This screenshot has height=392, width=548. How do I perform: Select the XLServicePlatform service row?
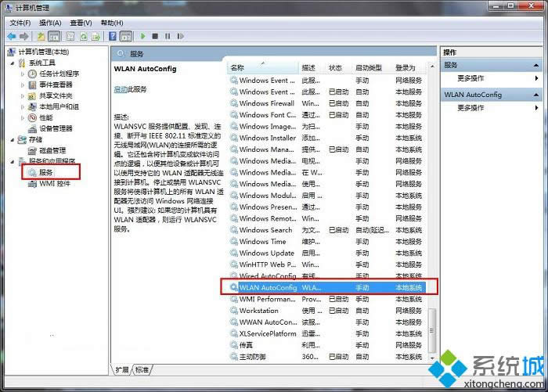[x=327, y=333]
